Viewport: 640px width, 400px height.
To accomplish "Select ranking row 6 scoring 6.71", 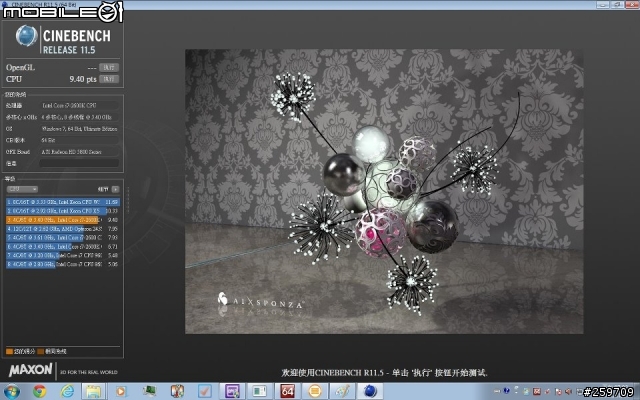I will (x=63, y=246).
